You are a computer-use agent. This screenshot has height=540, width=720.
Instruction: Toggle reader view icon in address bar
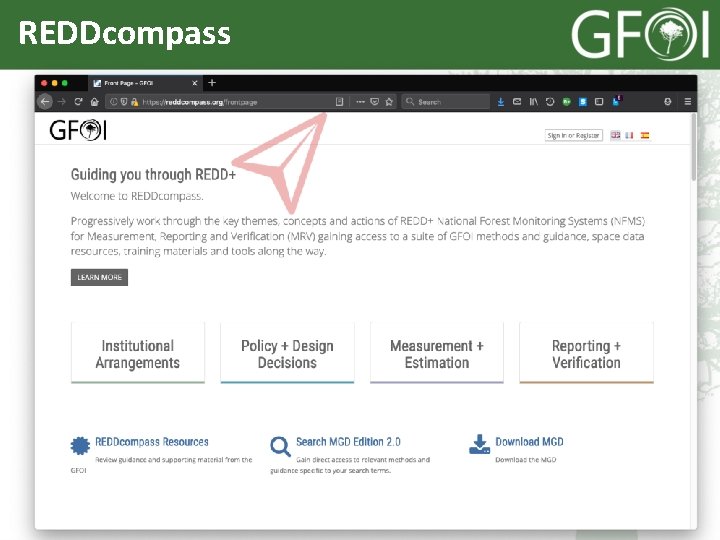(339, 102)
